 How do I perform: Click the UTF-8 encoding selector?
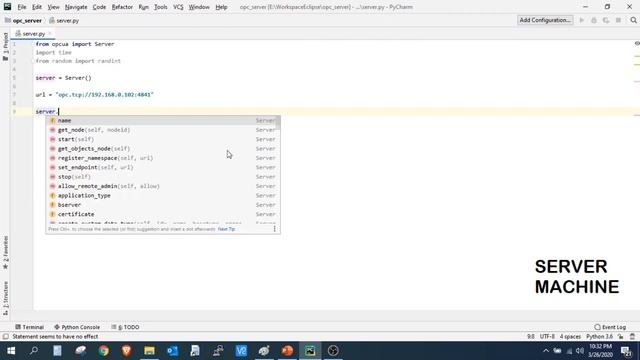547,337
